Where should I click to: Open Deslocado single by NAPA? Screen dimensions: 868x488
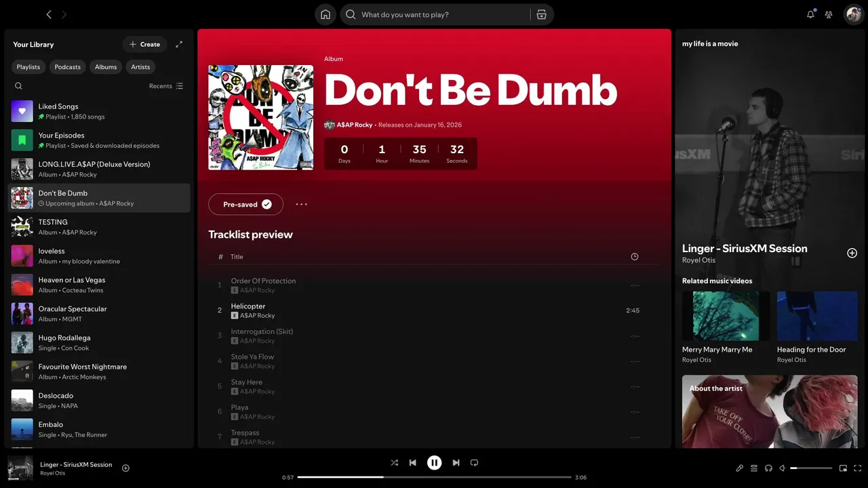[x=99, y=401]
